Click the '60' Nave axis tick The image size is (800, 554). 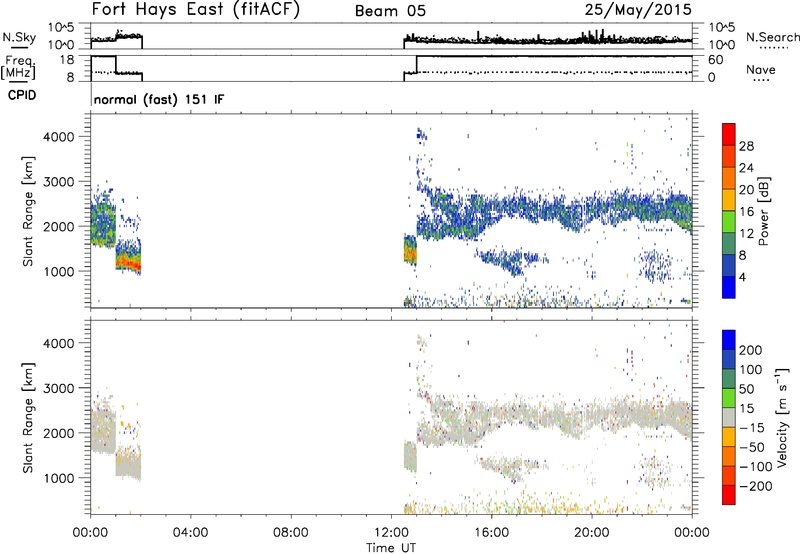tap(715, 60)
